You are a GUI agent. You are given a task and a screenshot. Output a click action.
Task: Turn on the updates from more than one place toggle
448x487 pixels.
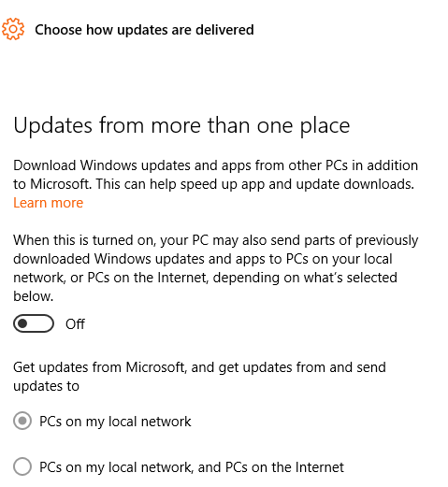click(x=34, y=323)
